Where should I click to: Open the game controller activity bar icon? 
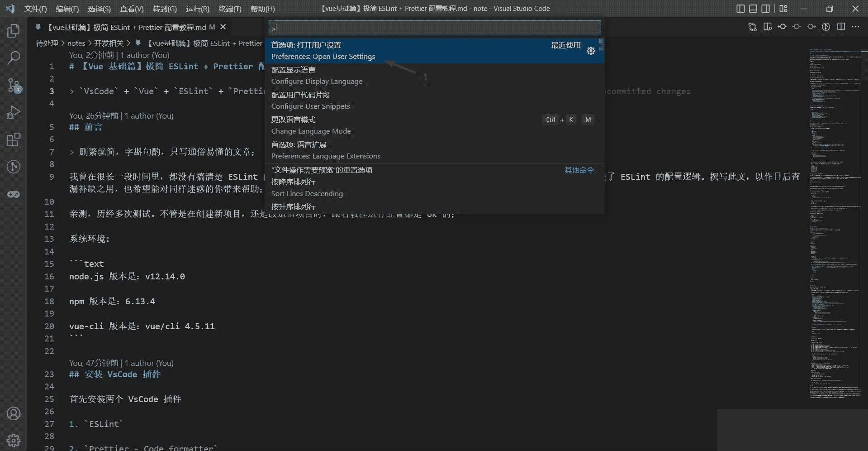[14, 194]
